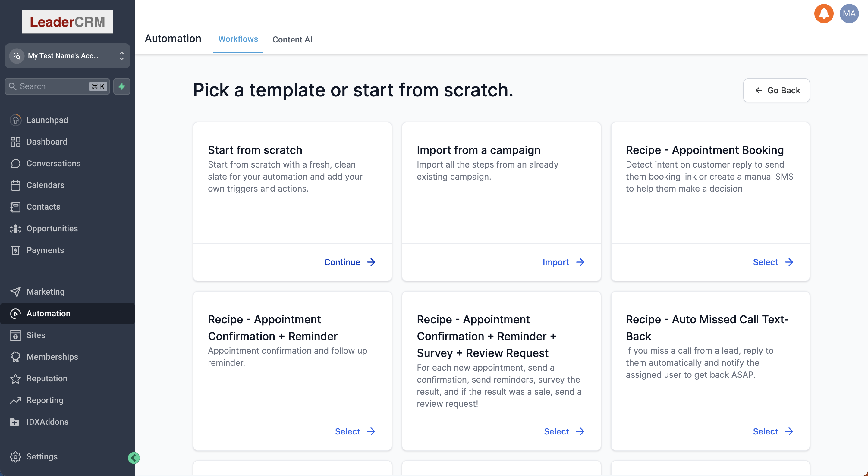Viewport: 868px width, 476px height.
Task: Select the Workflows tab
Action: (x=238, y=39)
